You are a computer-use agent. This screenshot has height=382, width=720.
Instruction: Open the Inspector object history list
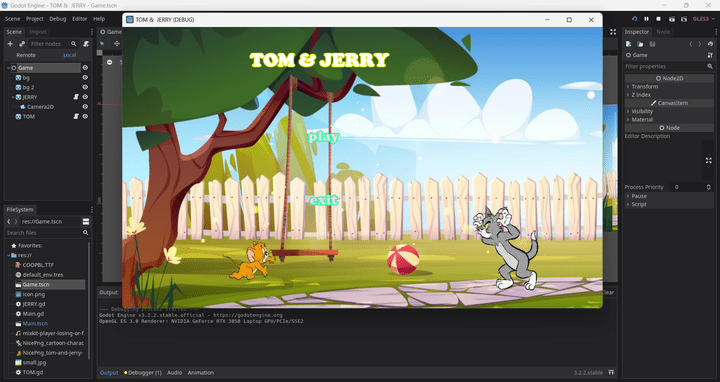(710, 44)
